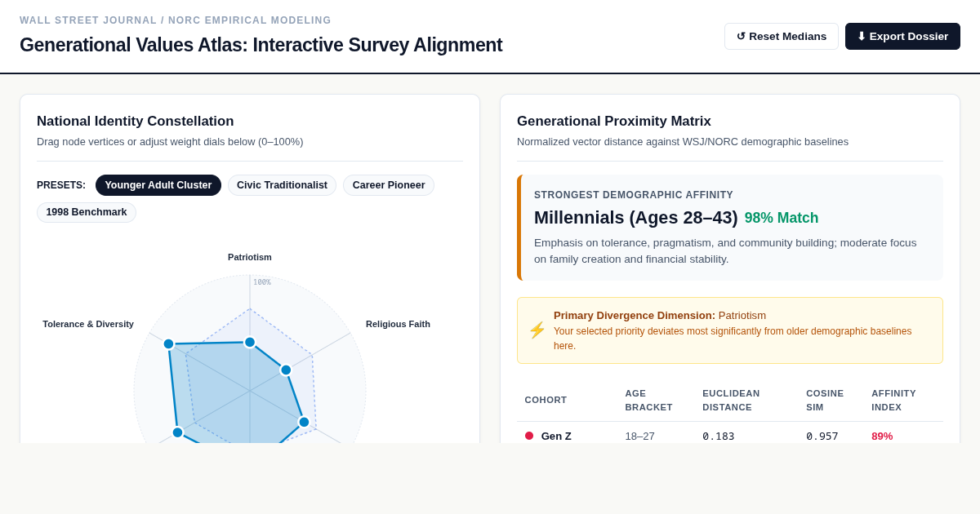Click the Generational Proximity Matrix heading
Image resolution: width=980 pixels, height=514 pixels.
point(614,121)
